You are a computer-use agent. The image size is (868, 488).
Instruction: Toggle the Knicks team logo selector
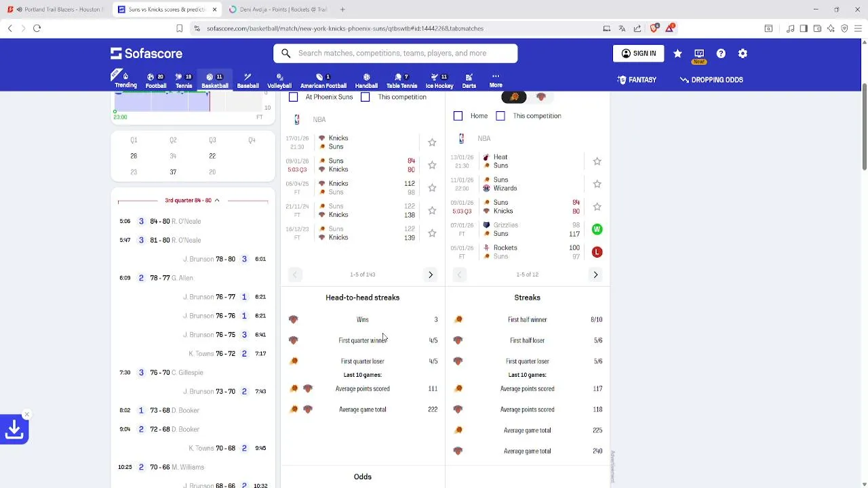tap(540, 98)
